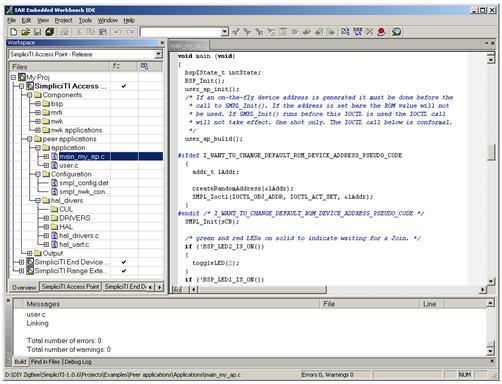Click the Save floppy disk icon
The height and width of the screenshot is (384, 502).
click(x=37, y=32)
